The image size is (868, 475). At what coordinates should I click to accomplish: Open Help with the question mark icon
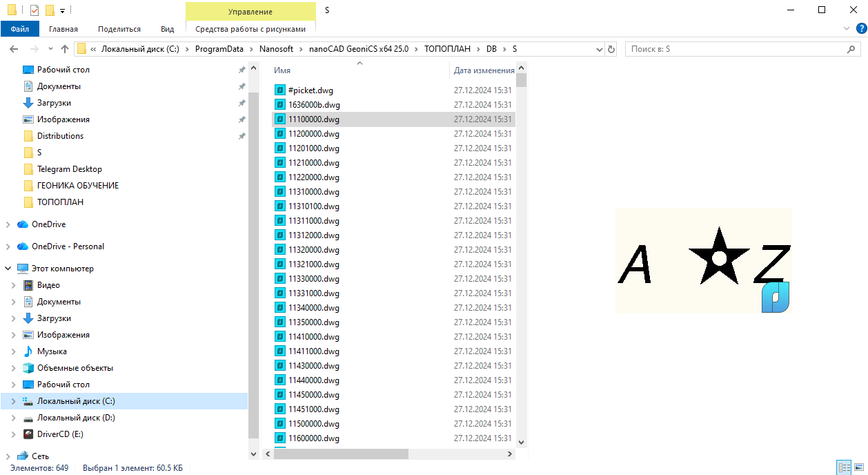tap(860, 29)
